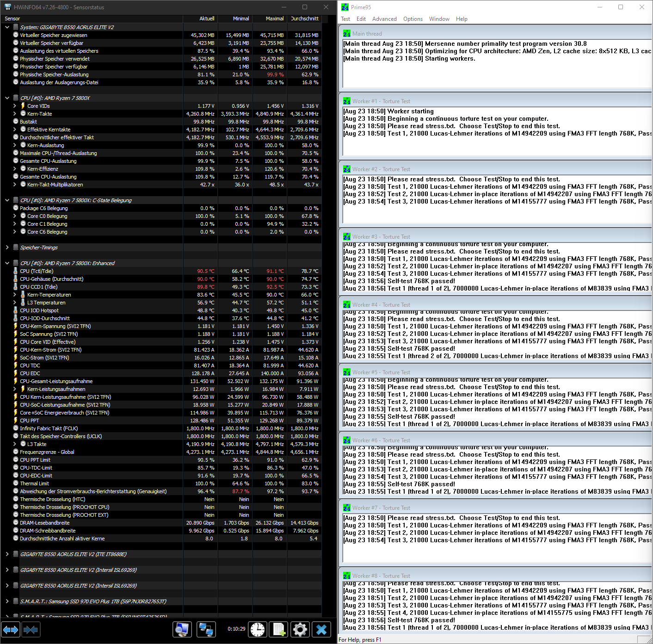Click the blue X close-sensors icon
The width and height of the screenshot is (653, 644).
[x=321, y=630]
